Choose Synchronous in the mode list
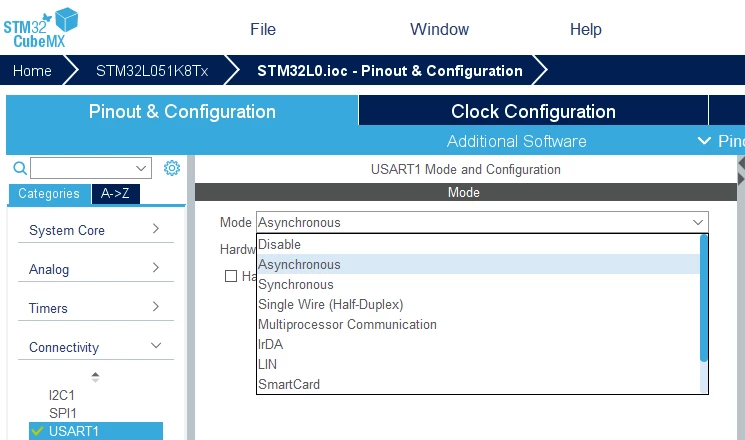Viewport: 745px width, 440px height. click(478, 284)
